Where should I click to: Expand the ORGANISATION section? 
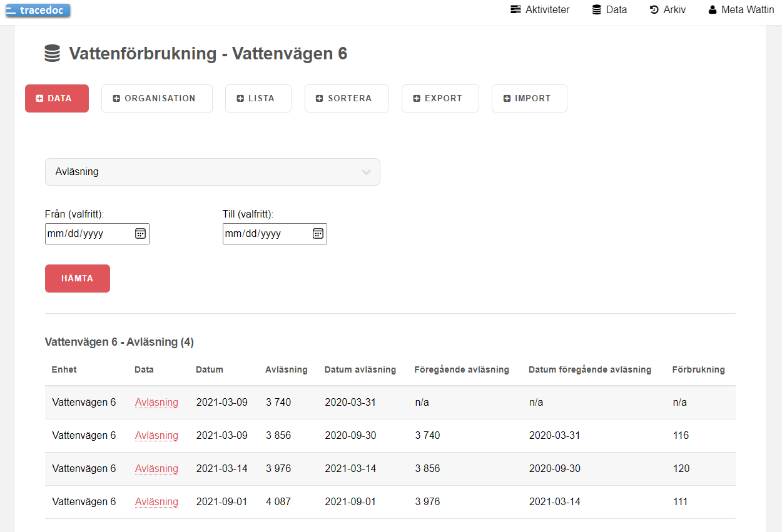pos(157,99)
